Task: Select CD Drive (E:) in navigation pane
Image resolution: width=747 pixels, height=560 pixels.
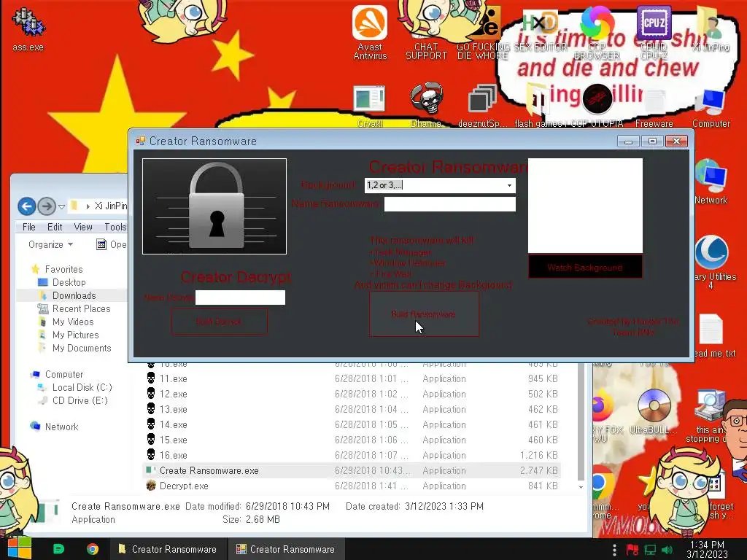Action: pos(80,400)
